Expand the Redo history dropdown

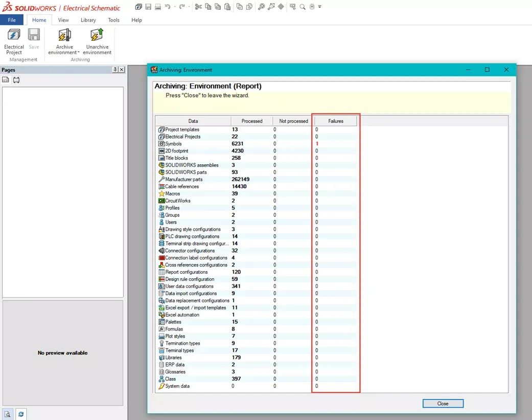pos(189,7)
